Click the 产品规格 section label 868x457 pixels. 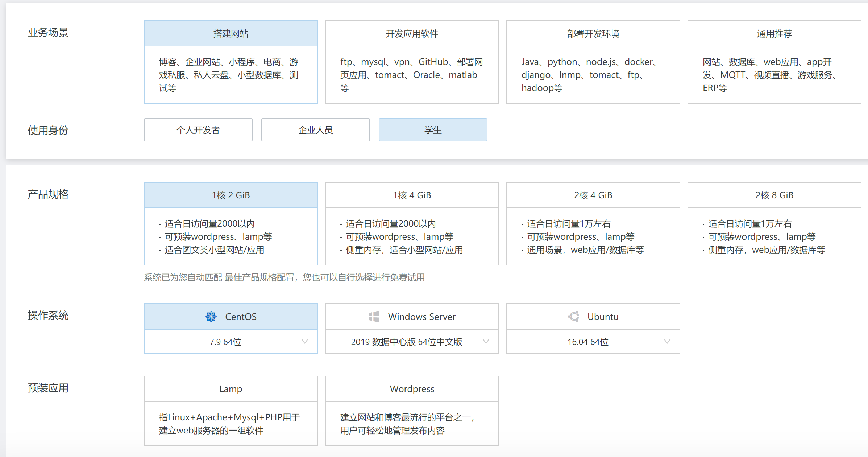pos(48,194)
